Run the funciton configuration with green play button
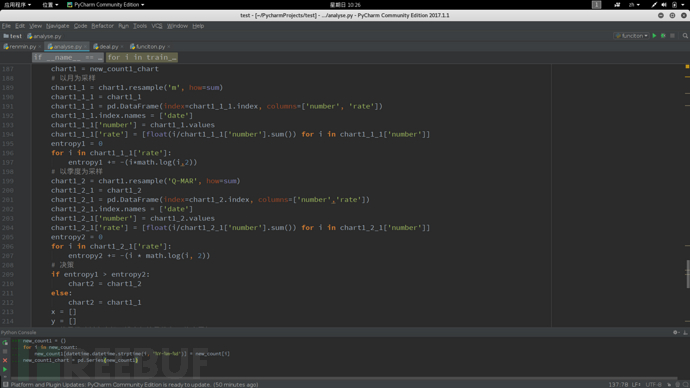The width and height of the screenshot is (690, 388). [x=654, y=36]
